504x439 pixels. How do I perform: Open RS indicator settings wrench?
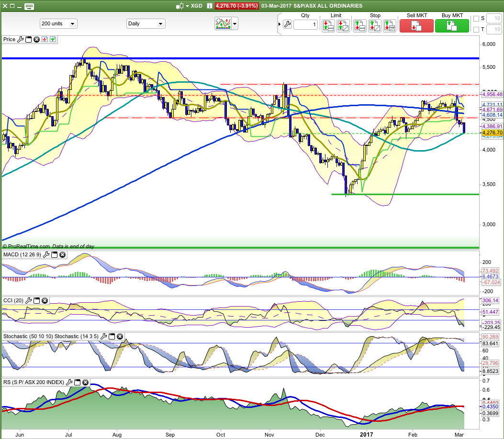69,383
